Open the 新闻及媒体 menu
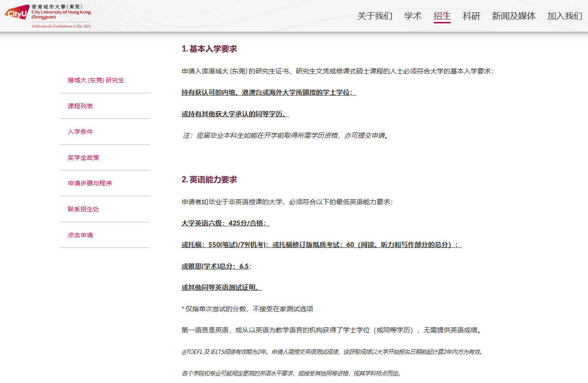The height and width of the screenshot is (383, 588). (x=514, y=16)
